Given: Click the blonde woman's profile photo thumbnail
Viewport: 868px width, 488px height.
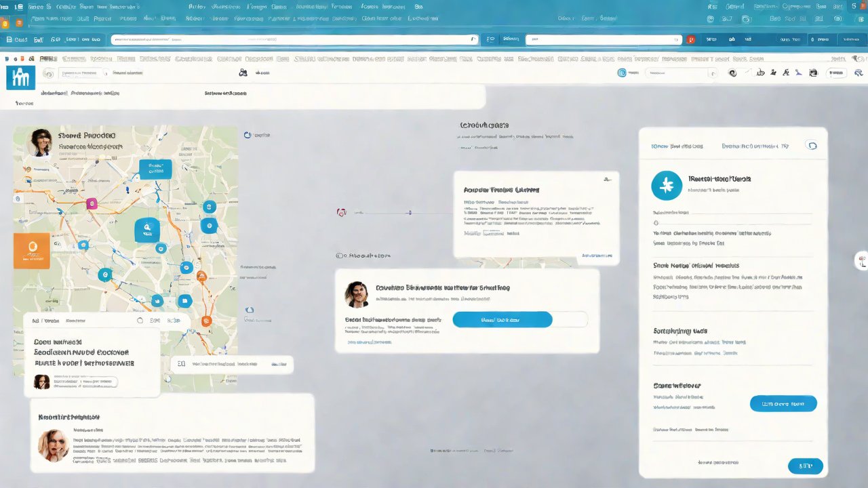Looking at the screenshot, I should click(53, 445).
